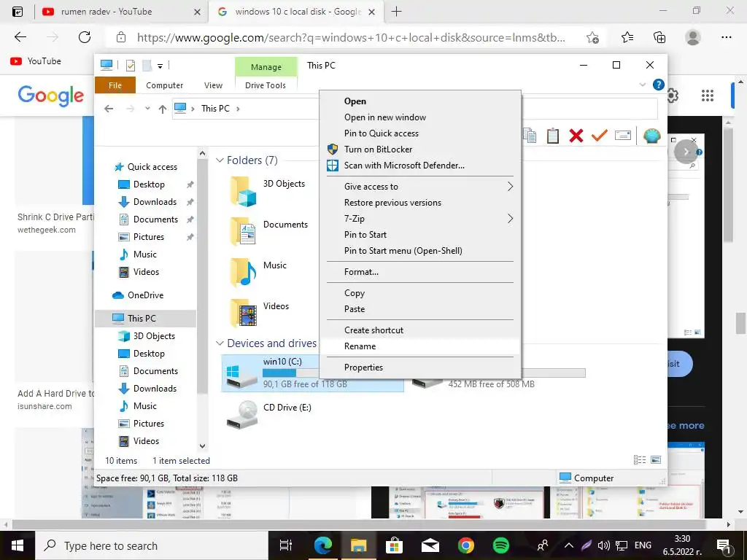Open recent locations dropdown in Explorer navigation
This screenshot has width=747, height=560.
(147, 109)
